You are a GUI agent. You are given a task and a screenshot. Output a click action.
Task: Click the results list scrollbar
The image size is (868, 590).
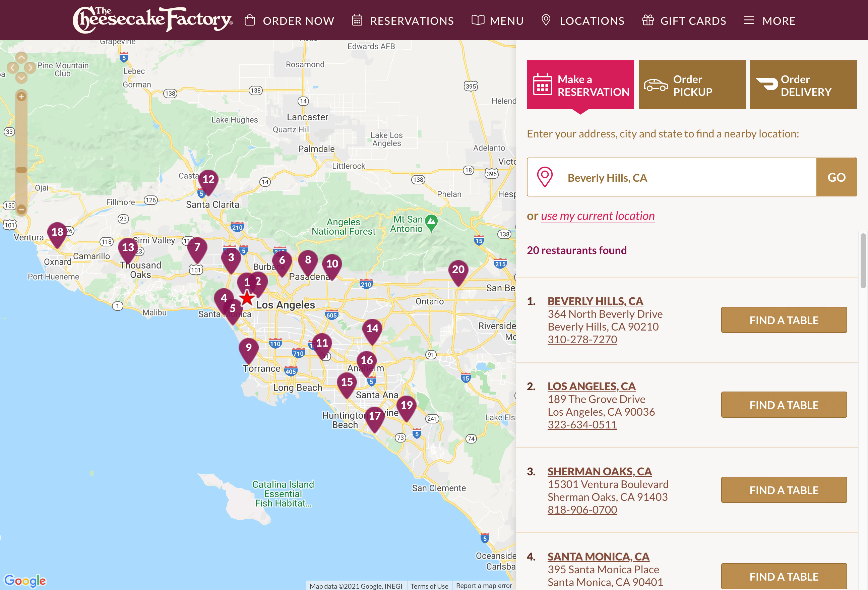point(863,261)
